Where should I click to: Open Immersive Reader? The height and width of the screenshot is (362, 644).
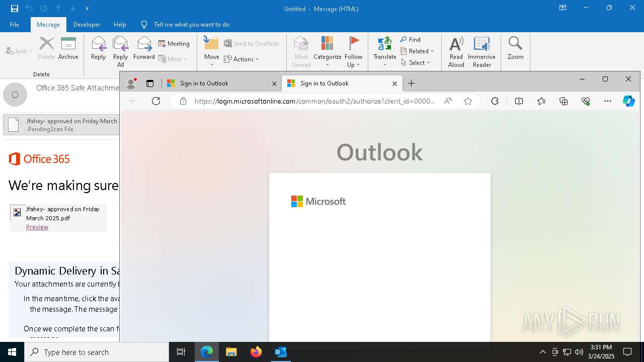point(481,51)
